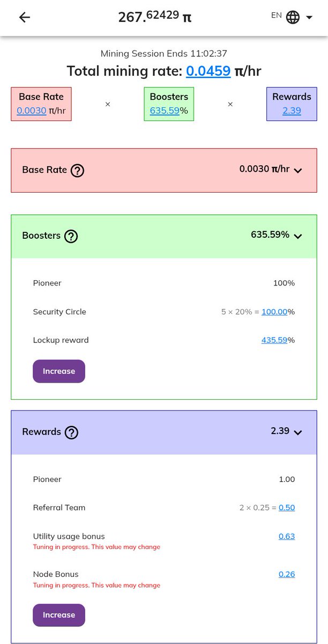Click Increase button under Node Bonus
This screenshot has width=328, height=644.
(x=59, y=615)
